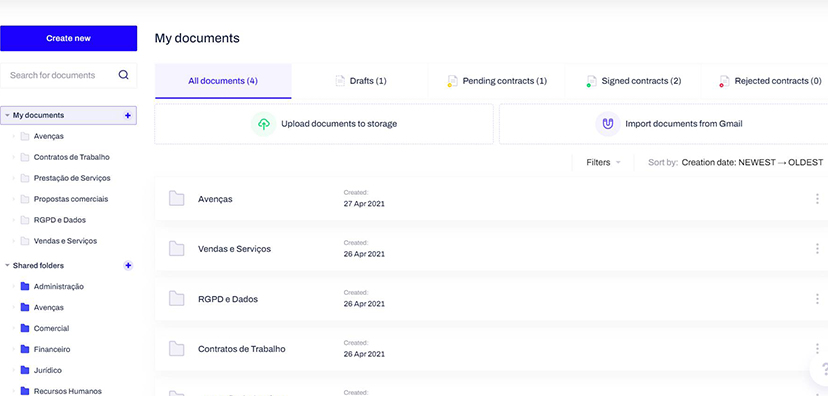Click folder icon in RGPD e Dados row
The height and width of the screenshot is (396, 828).
point(176,299)
